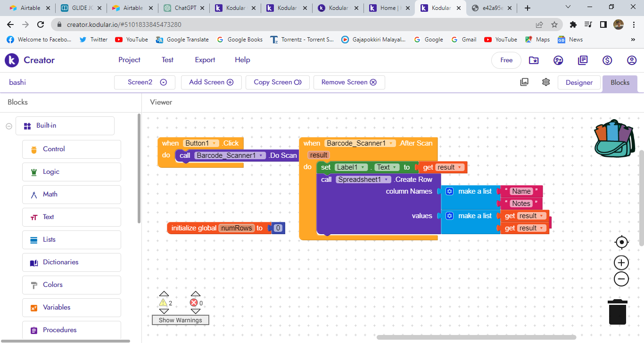Open the project settings gear

545,82
